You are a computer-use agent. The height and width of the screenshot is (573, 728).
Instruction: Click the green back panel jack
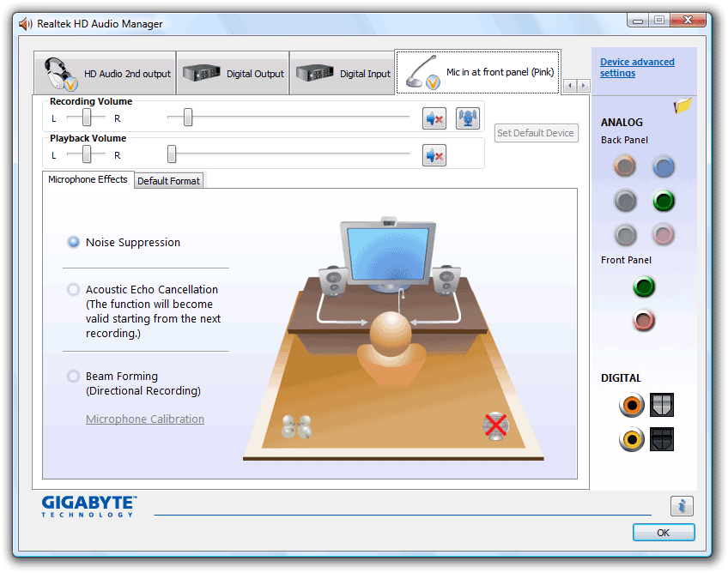tap(664, 201)
